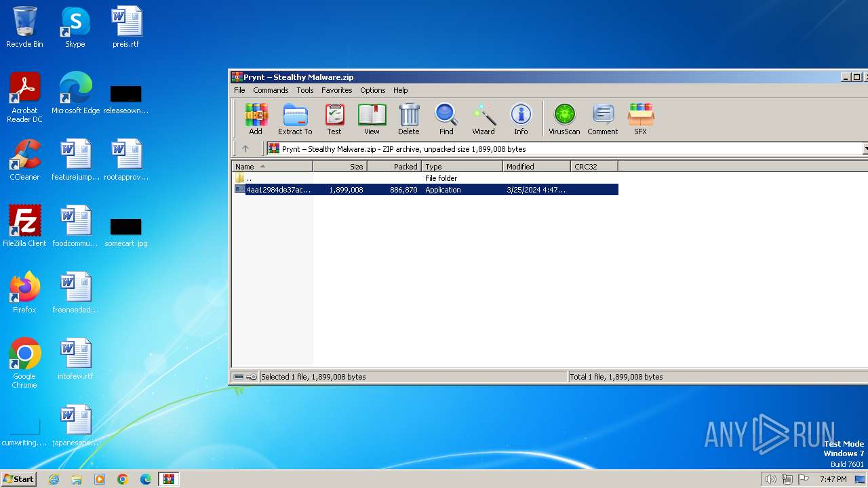
Task: Open Windows Media Player from the taskbar
Action: [100, 479]
